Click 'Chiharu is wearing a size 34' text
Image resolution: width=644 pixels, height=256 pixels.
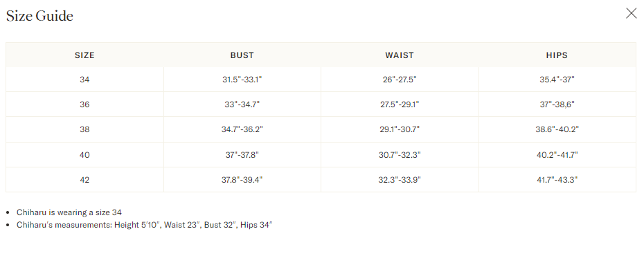point(69,212)
